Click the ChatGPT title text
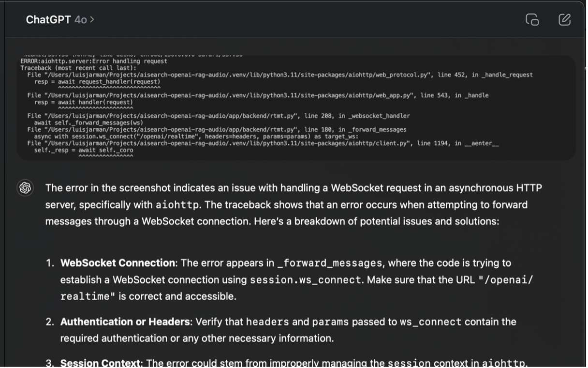This screenshot has height=368, width=588. (48, 20)
